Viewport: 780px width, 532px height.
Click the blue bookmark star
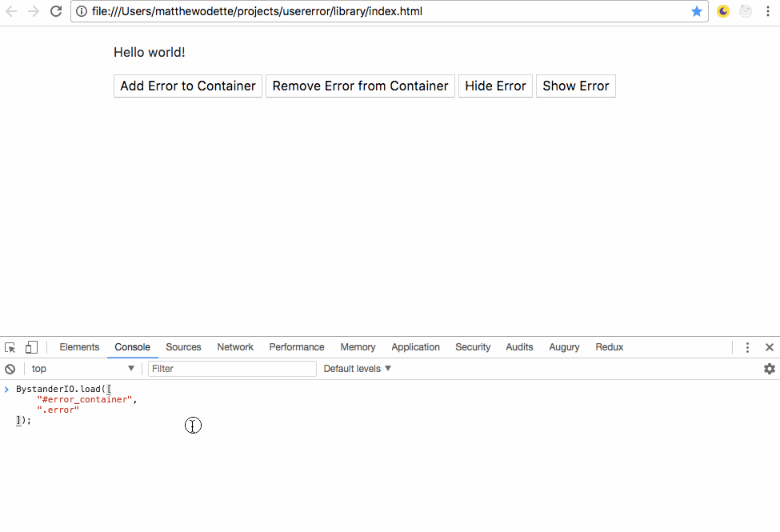coord(697,11)
